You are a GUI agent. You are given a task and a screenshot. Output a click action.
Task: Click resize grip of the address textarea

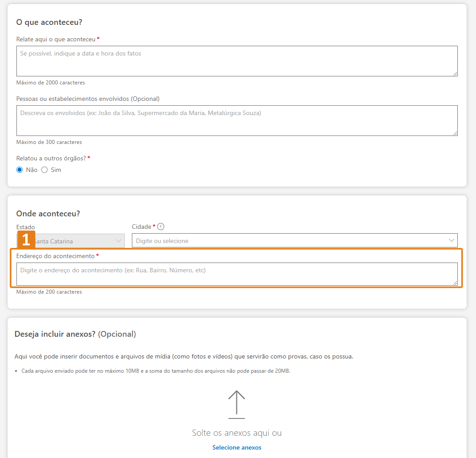pos(455,283)
